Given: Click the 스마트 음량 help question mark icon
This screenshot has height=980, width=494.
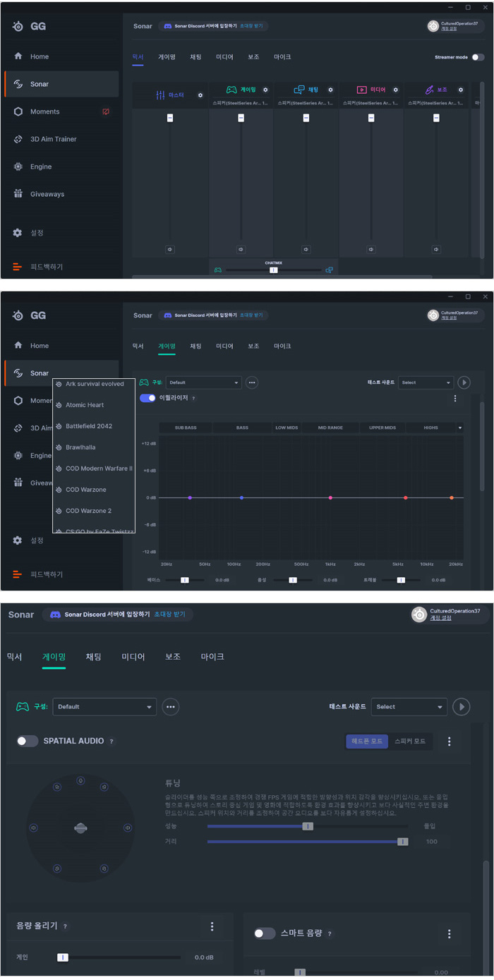Looking at the screenshot, I should point(329,933).
